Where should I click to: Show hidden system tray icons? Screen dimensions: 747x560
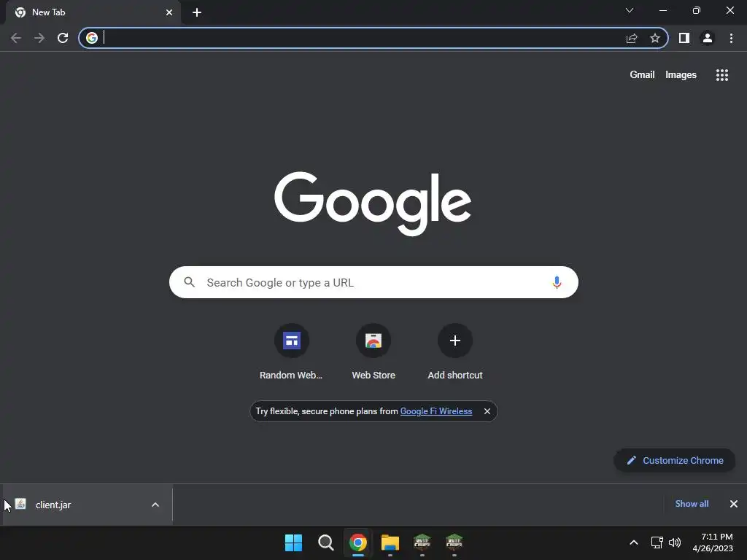pyautogui.click(x=634, y=542)
